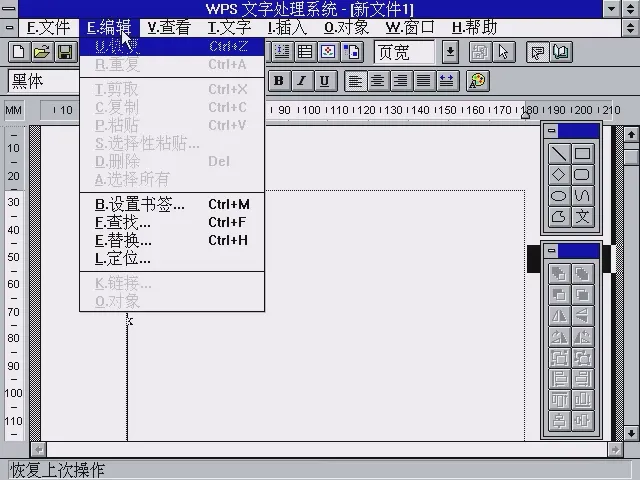Toggle underline formatting
Image resolution: width=640 pixels, height=480 pixels.
point(324,81)
